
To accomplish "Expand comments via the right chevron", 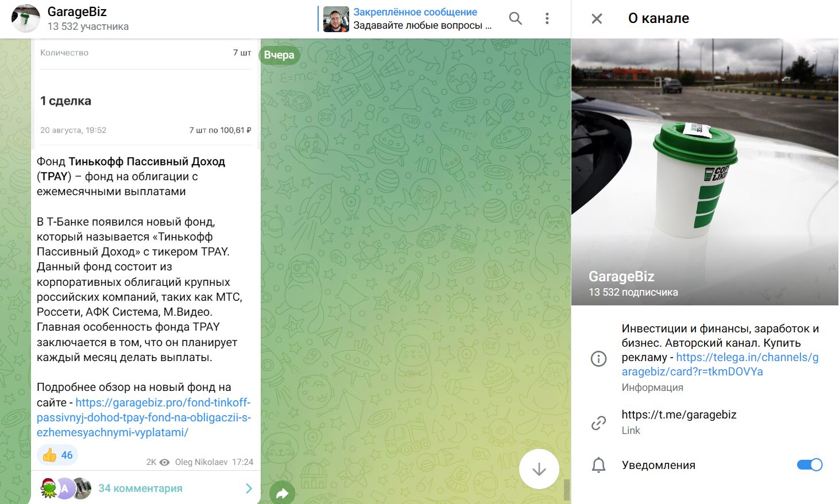I will 249,489.
